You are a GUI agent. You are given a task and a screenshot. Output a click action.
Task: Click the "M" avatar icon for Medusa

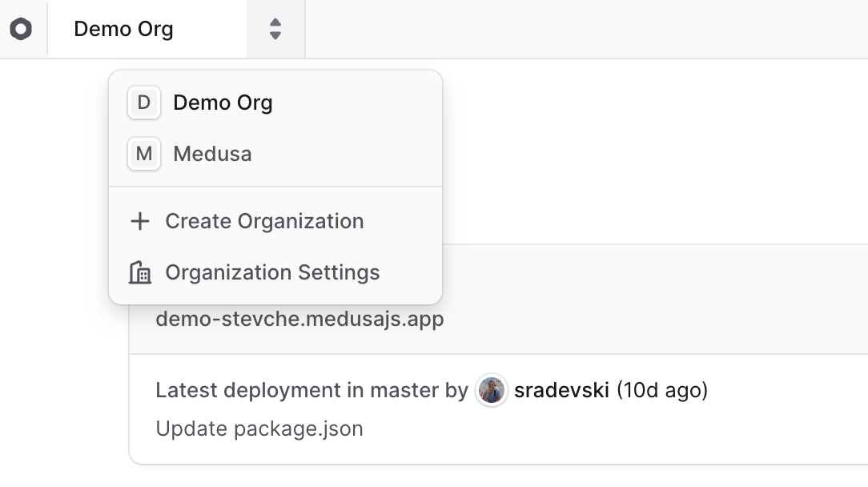click(143, 154)
